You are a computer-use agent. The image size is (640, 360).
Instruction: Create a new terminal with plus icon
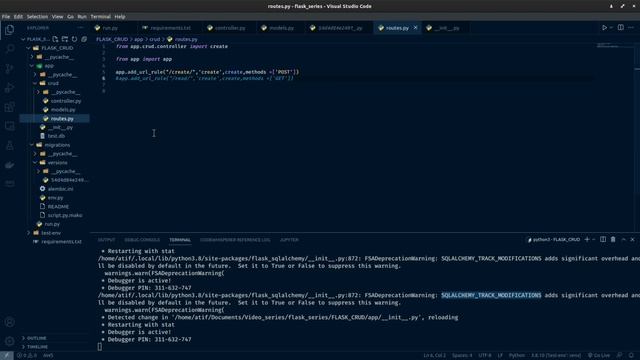tap(587, 240)
